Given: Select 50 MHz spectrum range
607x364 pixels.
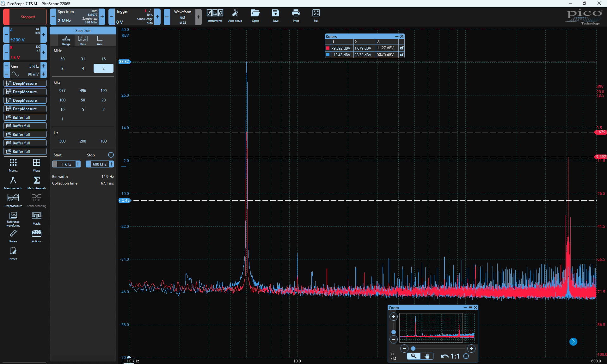Looking at the screenshot, I should [x=62, y=59].
